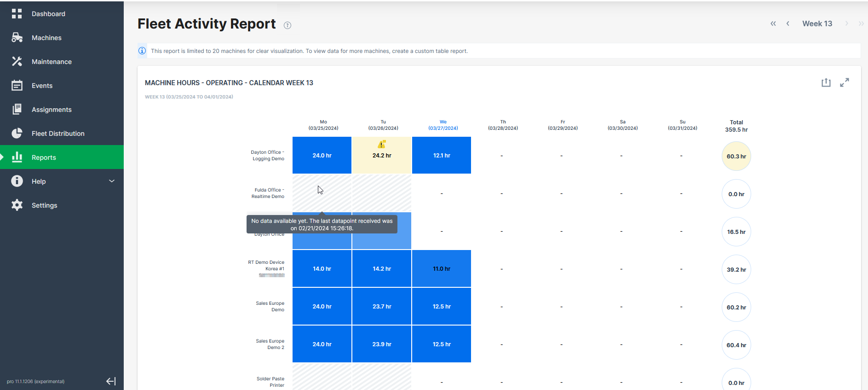
Task: Collapse the sidebar with the arrow icon
Action: pyautogui.click(x=111, y=381)
